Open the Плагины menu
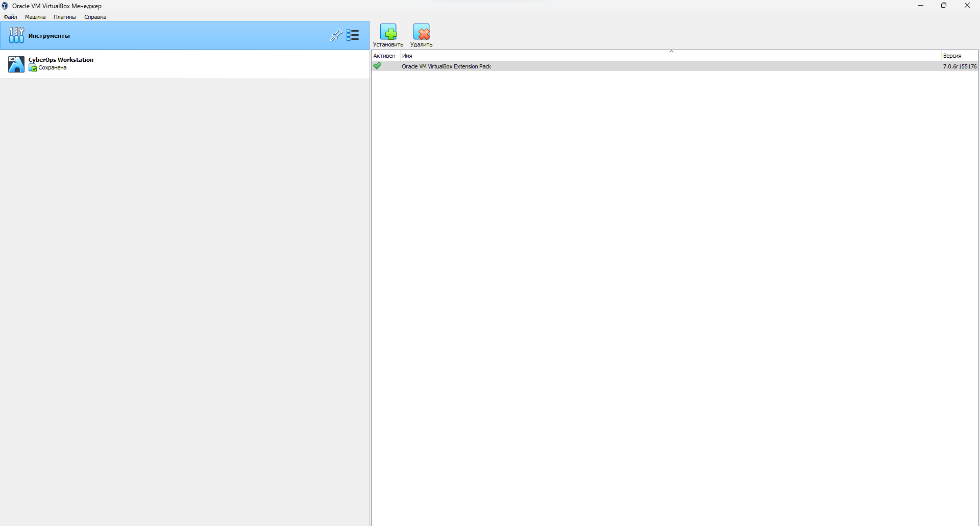 click(65, 17)
